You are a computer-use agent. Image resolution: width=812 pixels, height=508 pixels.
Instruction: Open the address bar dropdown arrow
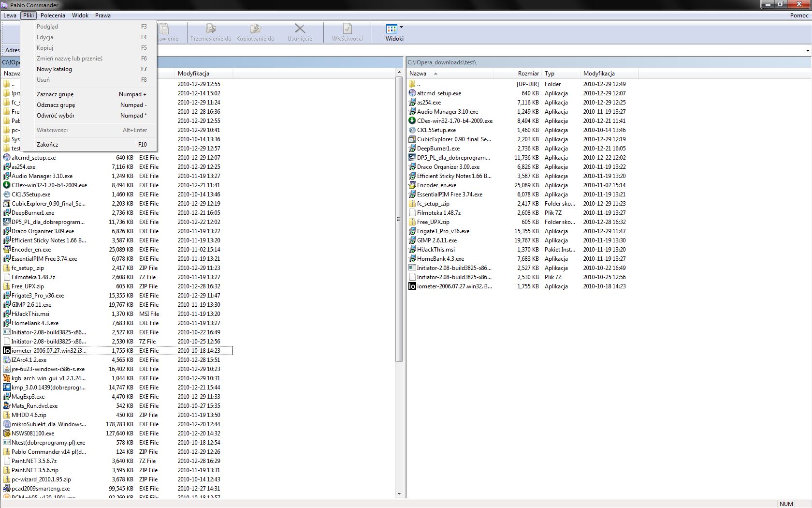pos(808,50)
